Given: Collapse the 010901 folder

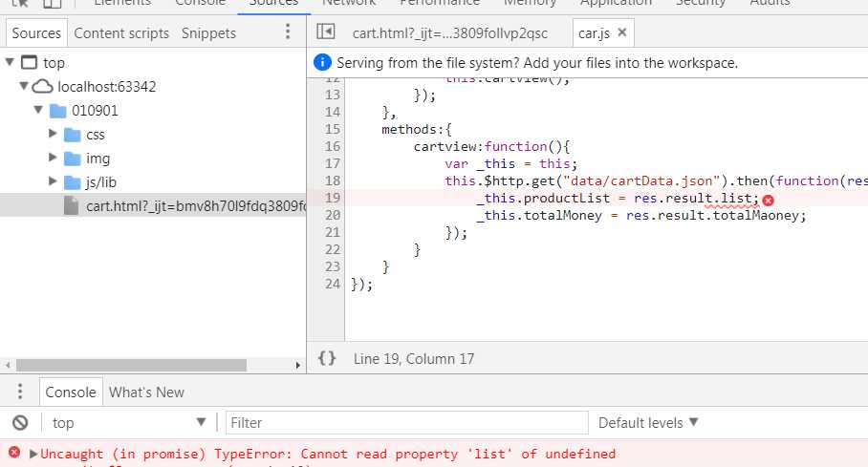Looking at the screenshot, I should pos(38,110).
